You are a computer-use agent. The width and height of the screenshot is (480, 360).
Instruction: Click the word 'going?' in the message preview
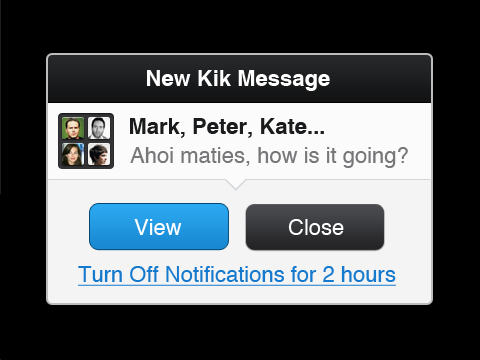tap(376, 157)
